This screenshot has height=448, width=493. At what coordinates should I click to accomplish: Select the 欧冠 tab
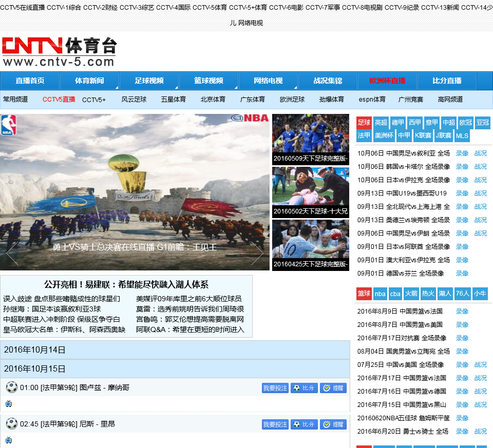pos(466,123)
